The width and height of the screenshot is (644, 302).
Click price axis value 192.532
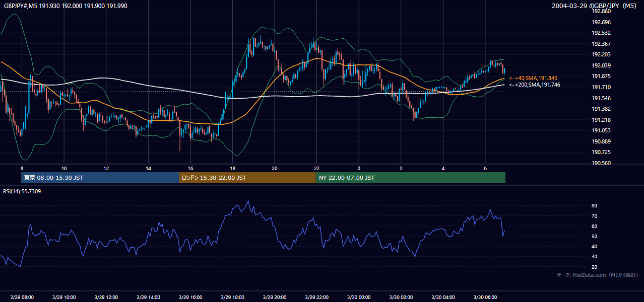(x=602, y=33)
